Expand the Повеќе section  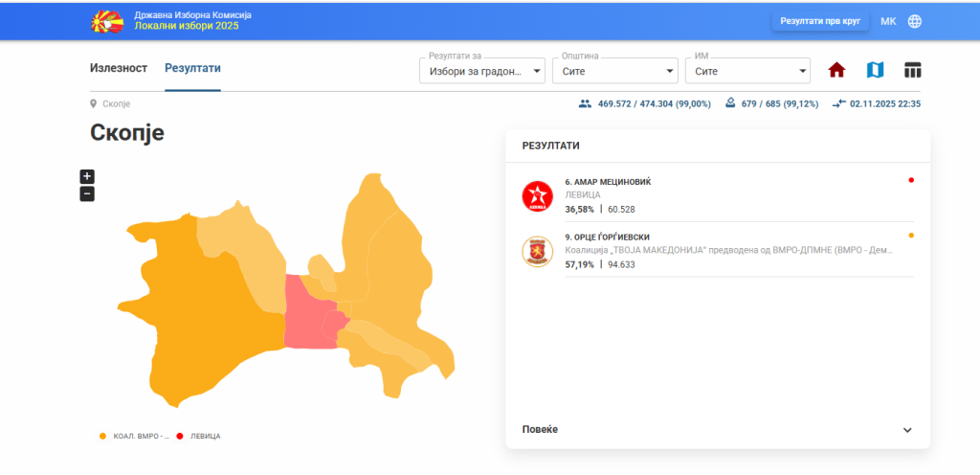click(x=717, y=429)
